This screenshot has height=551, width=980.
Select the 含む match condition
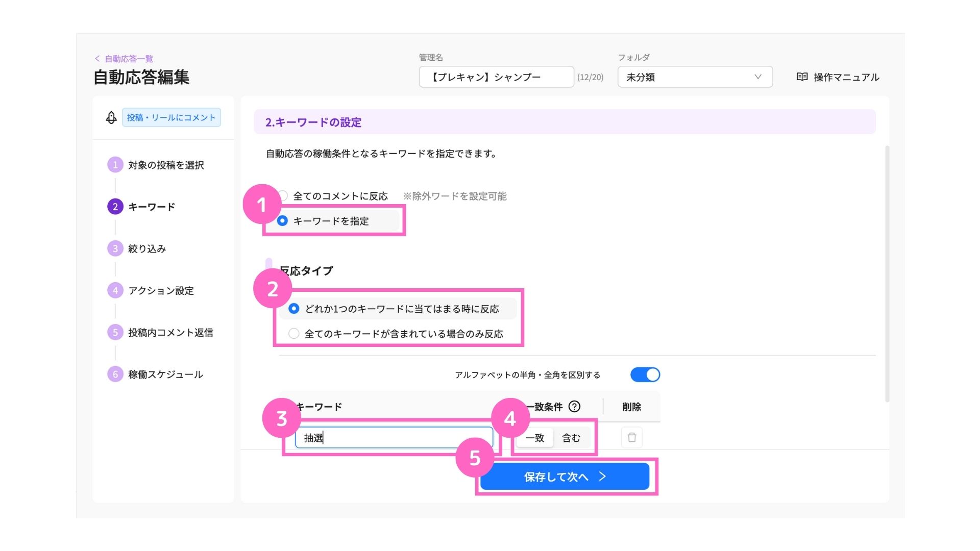[x=571, y=438]
